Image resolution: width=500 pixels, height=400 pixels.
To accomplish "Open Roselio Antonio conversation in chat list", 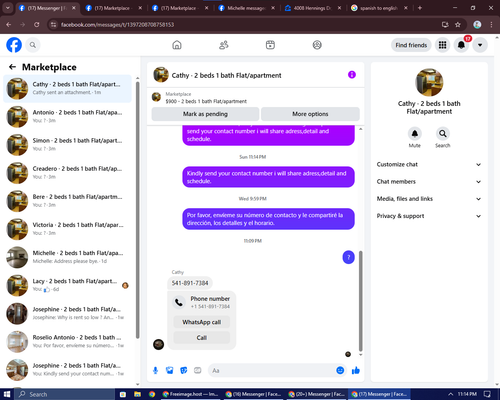I will pyautogui.click(x=67, y=341).
